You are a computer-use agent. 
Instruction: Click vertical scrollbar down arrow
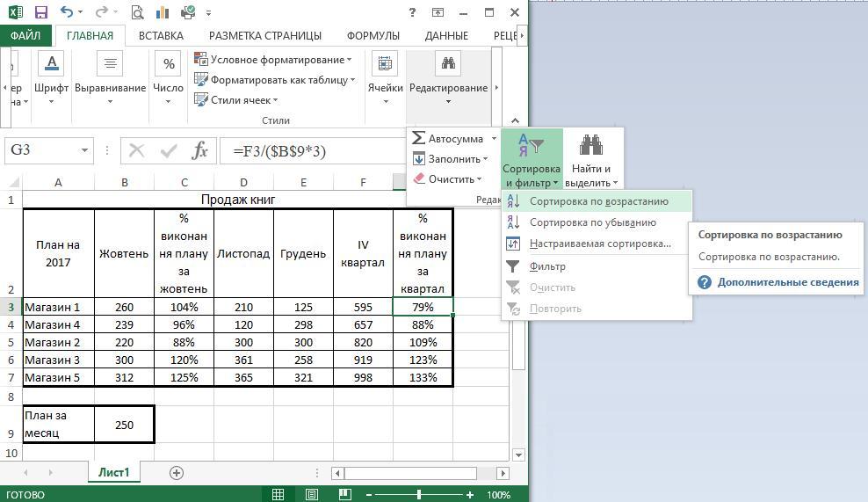pos(518,455)
